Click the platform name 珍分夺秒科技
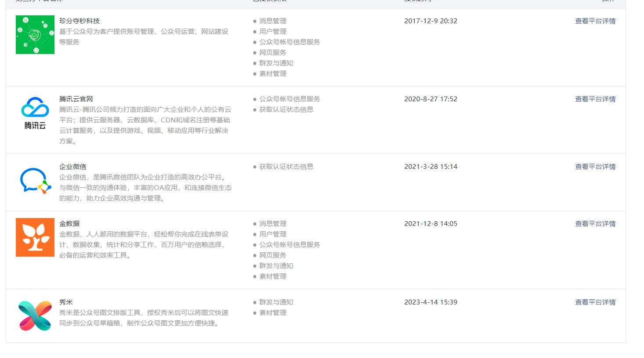The height and width of the screenshot is (358, 644). [80, 21]
